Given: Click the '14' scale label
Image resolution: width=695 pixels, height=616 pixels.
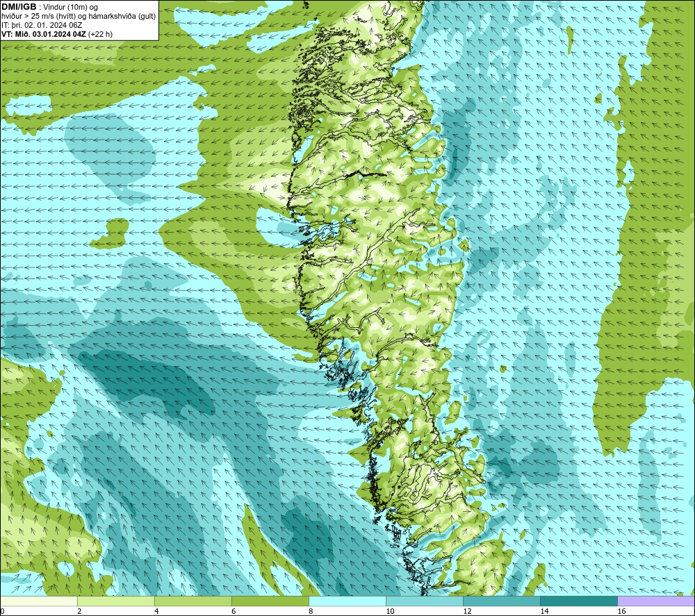Looking at the screenshot, I should point(544,612).
